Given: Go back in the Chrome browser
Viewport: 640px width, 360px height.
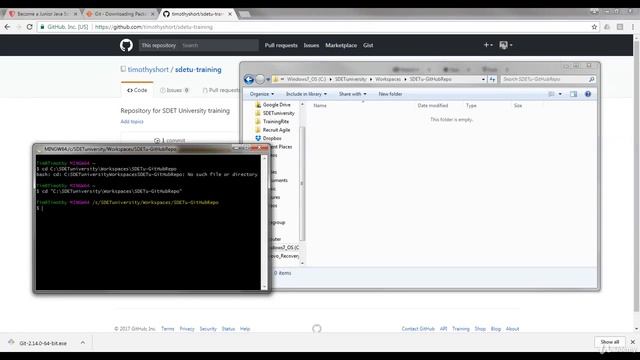Looking at the screenshot, I should click(x=7, y=27).
